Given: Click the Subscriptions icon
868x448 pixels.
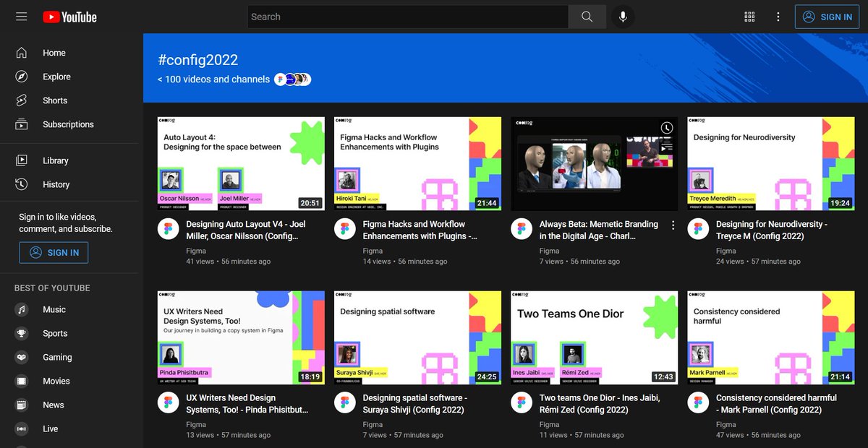Looking at the screenshot, I should [22, 124].
